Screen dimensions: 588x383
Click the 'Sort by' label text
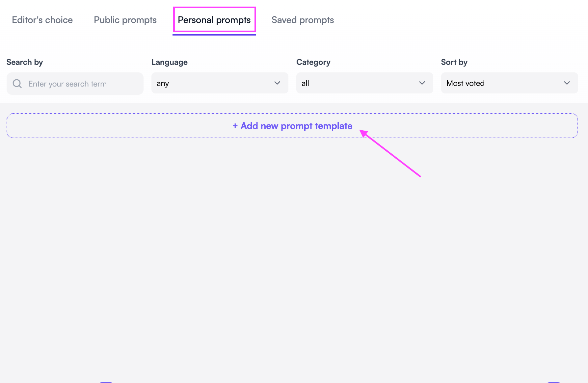click(x=454, y=62)
